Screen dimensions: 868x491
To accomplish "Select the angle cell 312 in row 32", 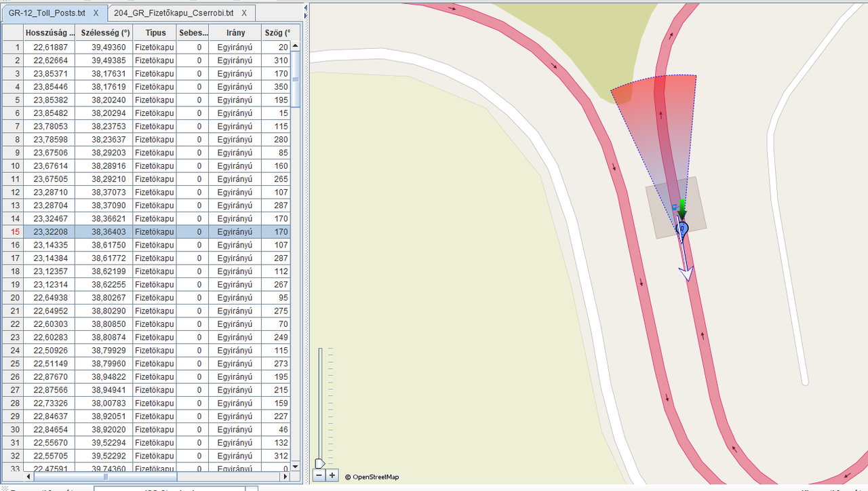I will [277, 456].
